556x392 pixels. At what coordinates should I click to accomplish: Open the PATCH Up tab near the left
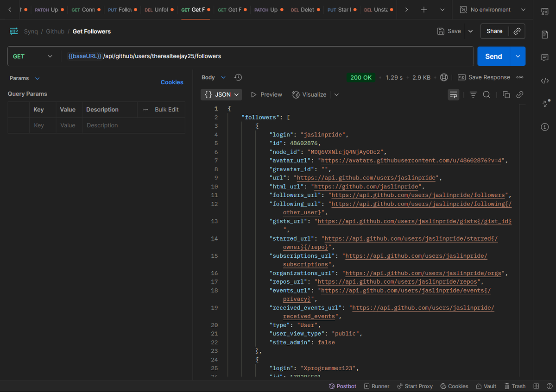pos(49,10)
